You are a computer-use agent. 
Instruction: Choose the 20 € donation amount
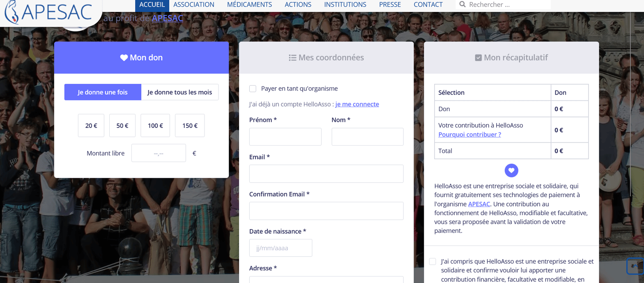click(x=91, y=126)
